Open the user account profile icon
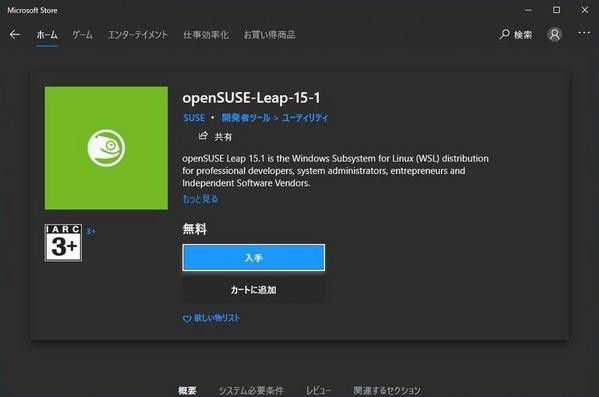 click(x=554, y=34)
